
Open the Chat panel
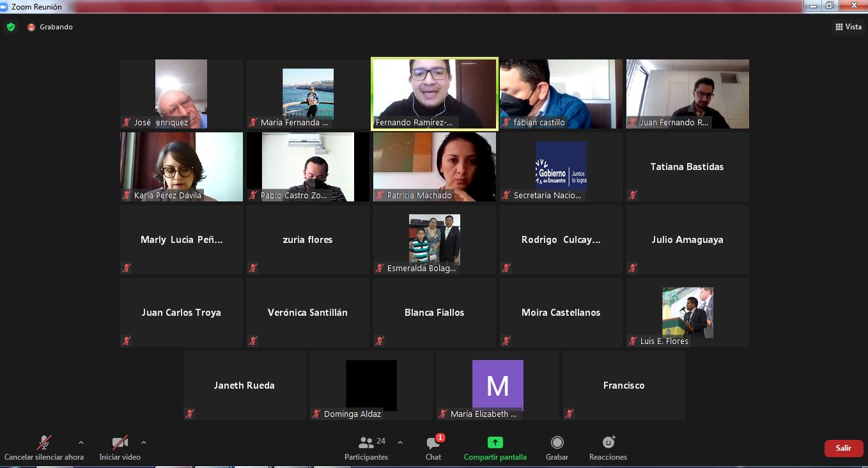[x=433, y=443]
